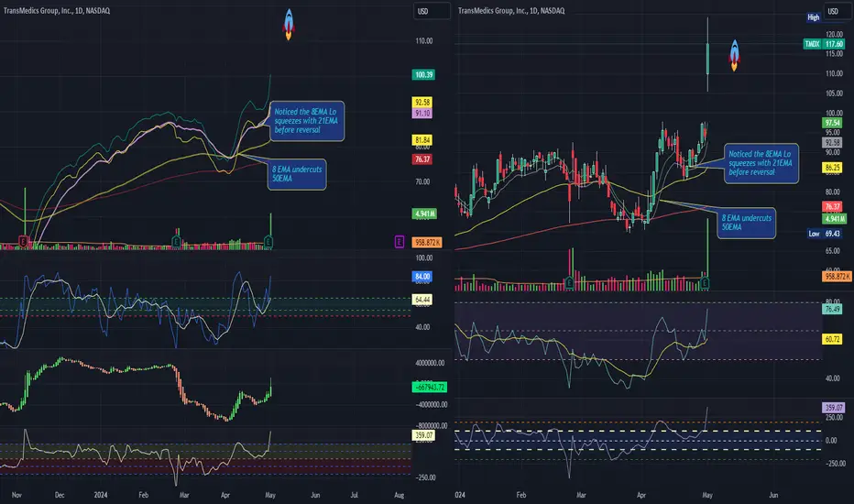The width and height of the screenshot is (854, 504).
Task: Click the Aug date on left time axis
Action: click(x=400, y=495)
